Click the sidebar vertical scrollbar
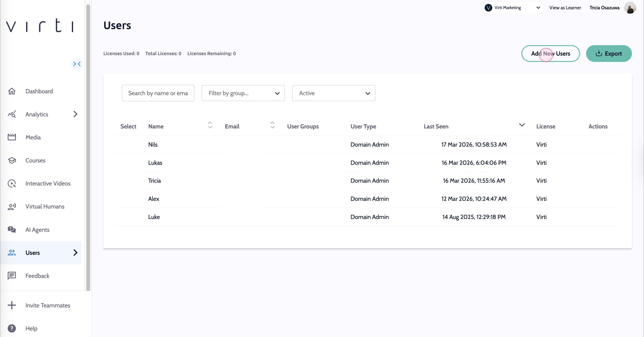 click(88, 148)
